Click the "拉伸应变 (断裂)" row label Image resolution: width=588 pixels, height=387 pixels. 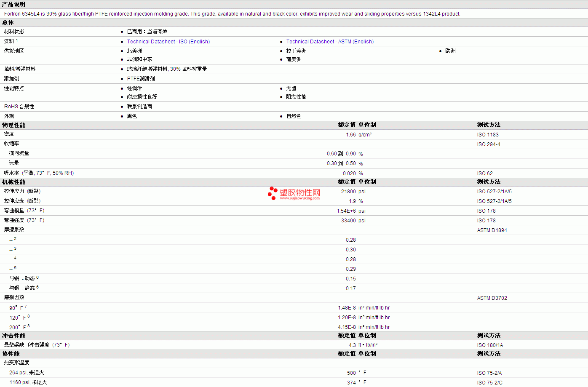point(22,201)
